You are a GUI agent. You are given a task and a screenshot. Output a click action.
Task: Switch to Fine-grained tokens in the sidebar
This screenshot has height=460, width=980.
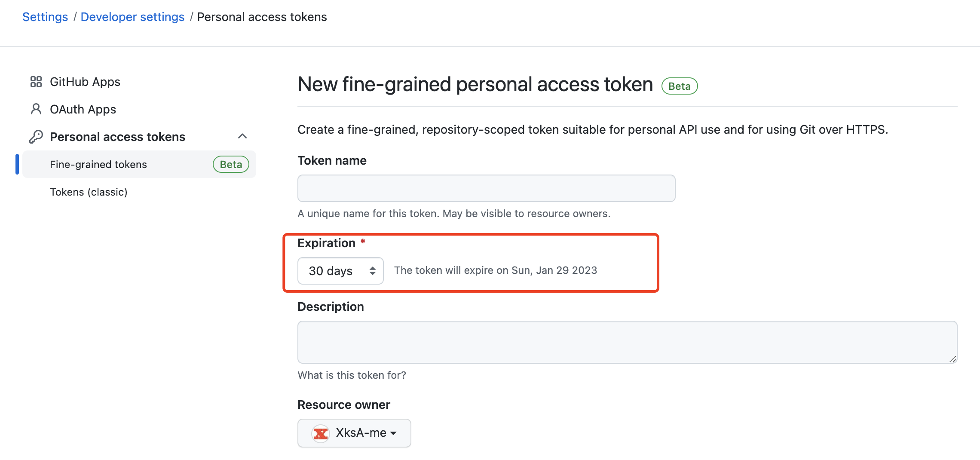(x=98, y=164)
